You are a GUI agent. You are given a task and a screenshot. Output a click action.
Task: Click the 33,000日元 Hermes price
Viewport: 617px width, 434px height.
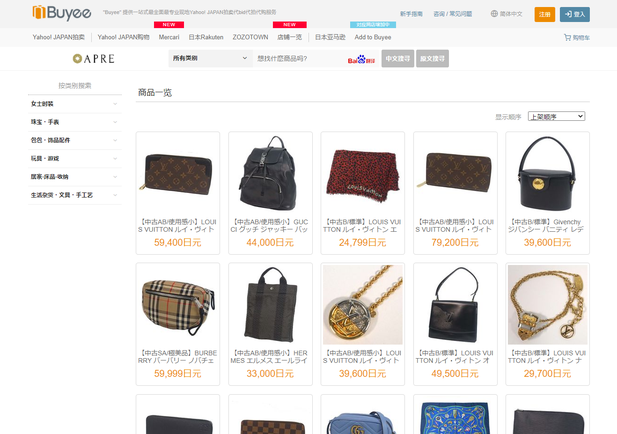tap(270, 374)
